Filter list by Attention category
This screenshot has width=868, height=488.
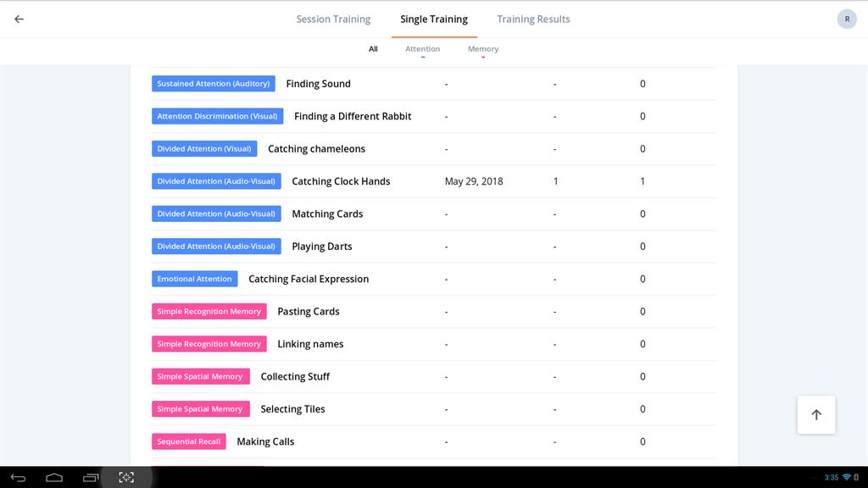pyautogui.click(x=422, y=49)
